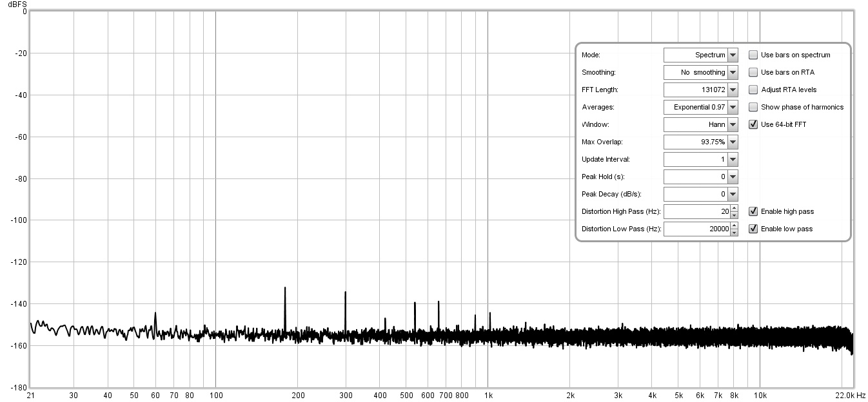The image size is (868, 402).
Task: Open the FFT Length dropdown
Action: [x=733, y=90]
